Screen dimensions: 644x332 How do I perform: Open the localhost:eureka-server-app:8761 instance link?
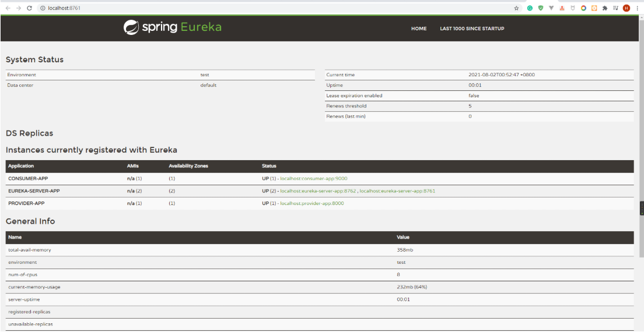(x=397, y=191)
